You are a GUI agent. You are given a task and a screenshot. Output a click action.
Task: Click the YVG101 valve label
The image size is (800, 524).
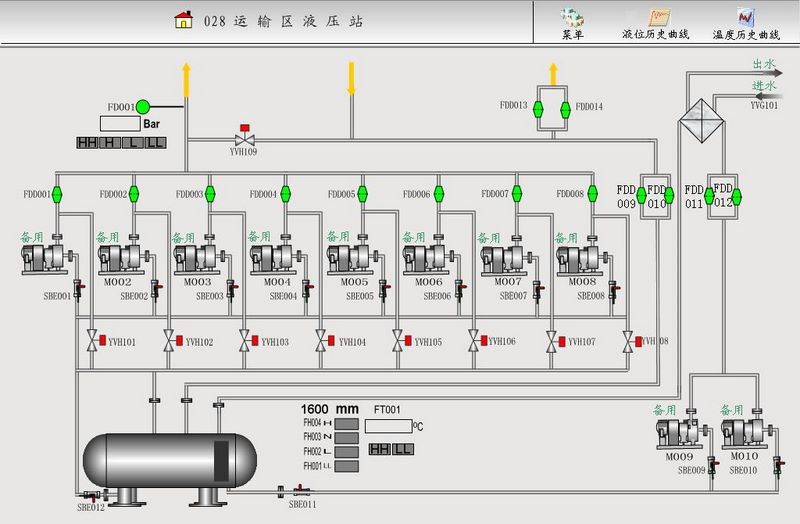764,106
